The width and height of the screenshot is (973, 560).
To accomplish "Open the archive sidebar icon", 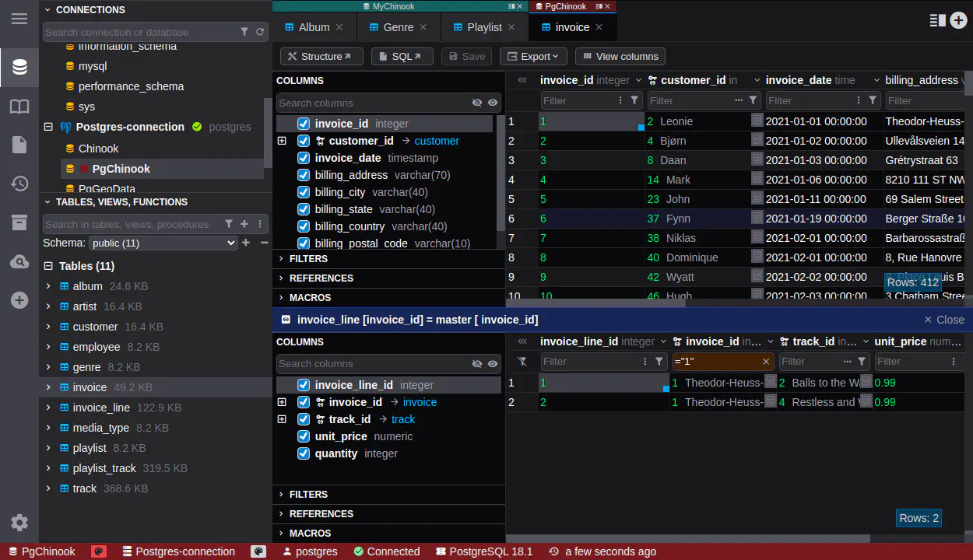I will point(19,222).
